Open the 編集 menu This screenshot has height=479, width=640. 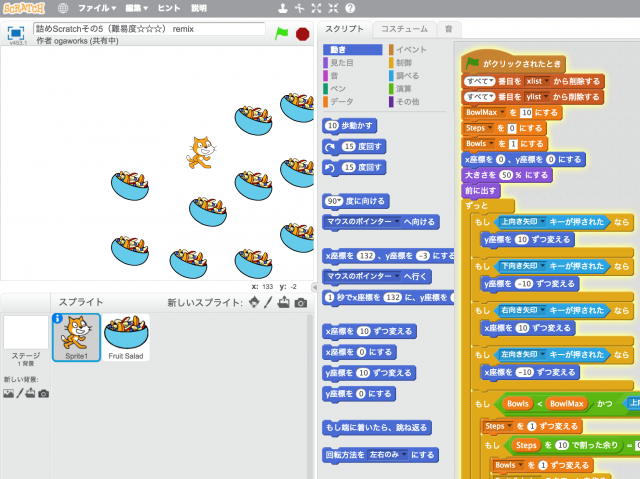pos(136,8)
